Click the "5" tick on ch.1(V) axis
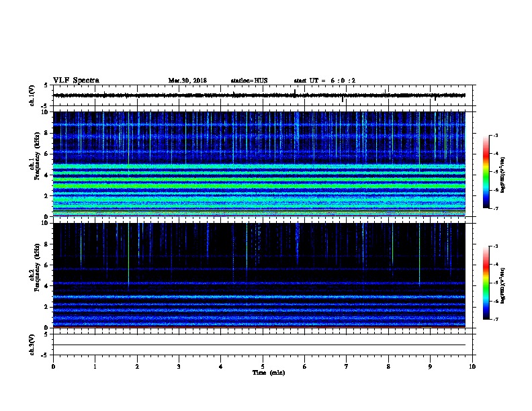Image resolution: width=532 pixels, height=411 pixels. 46,85
